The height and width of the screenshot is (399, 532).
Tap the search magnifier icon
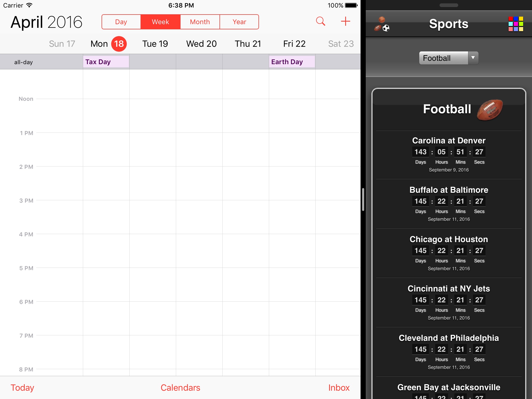point(321,21)
